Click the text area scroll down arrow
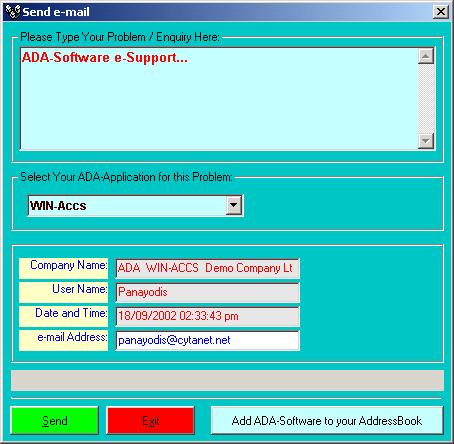This screenshot has height=444, width=454. click(426, 141)
